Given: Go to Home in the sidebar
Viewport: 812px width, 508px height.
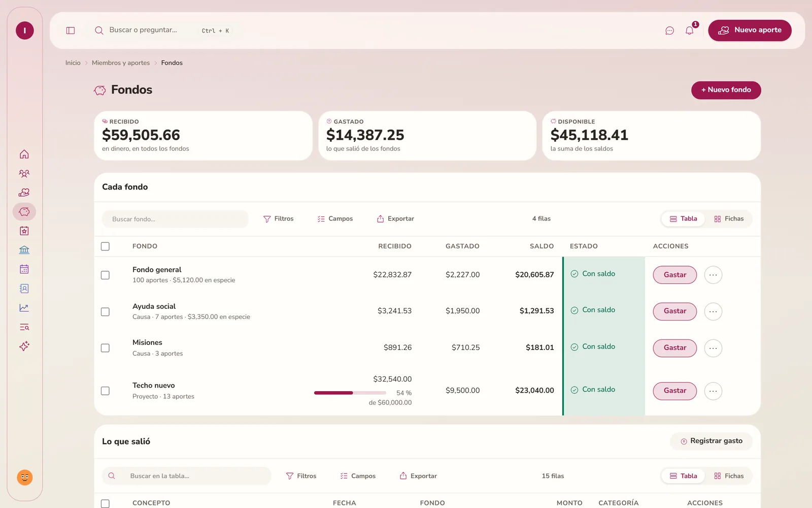Looking at the screenshot, I should point(24,154).
